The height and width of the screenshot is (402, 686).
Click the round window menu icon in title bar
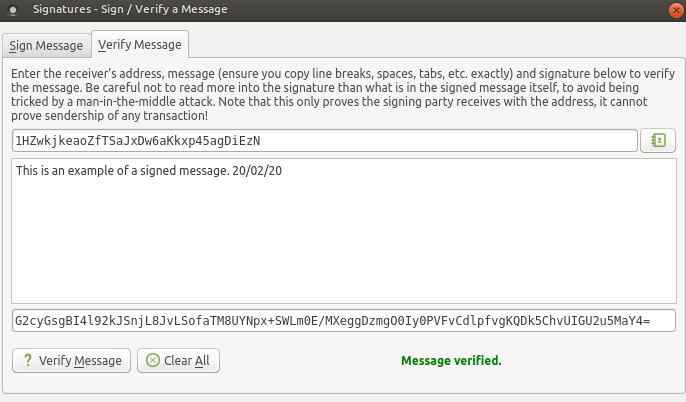point(13,10)
